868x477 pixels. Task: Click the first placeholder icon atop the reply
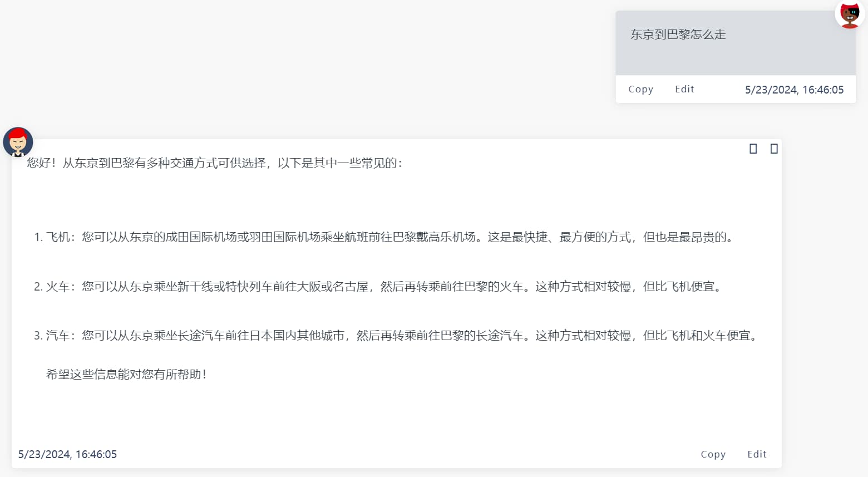[753, 149]
